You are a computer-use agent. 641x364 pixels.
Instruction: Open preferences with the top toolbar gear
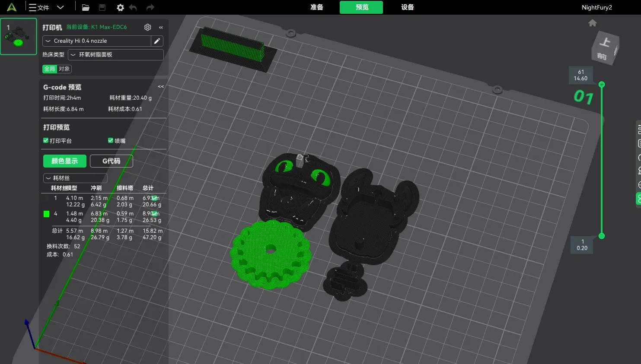pos(120,7)
